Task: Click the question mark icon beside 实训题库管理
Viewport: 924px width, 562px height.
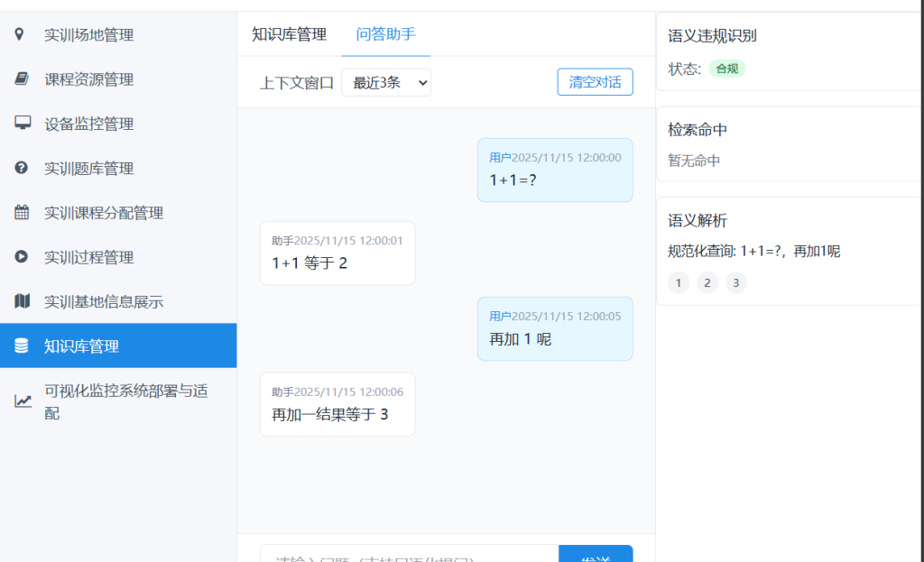Action: tap(22, 168)
